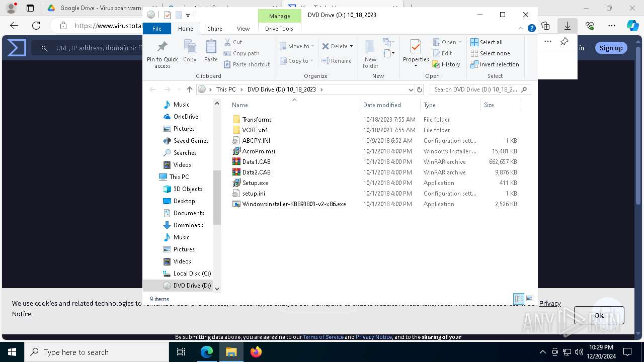Click Paste shortcut in ribbon
Image resolution: width=644 pixels, height=362 pixels.
(247, 64)
